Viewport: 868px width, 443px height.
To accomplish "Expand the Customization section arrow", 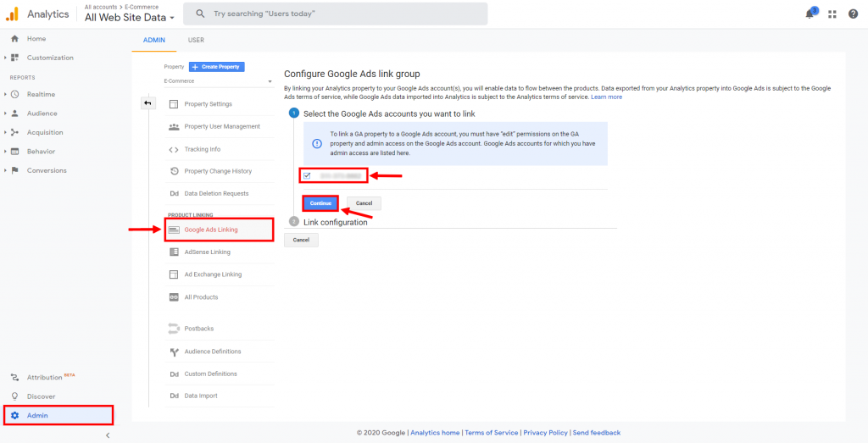I will click(6, 58).
